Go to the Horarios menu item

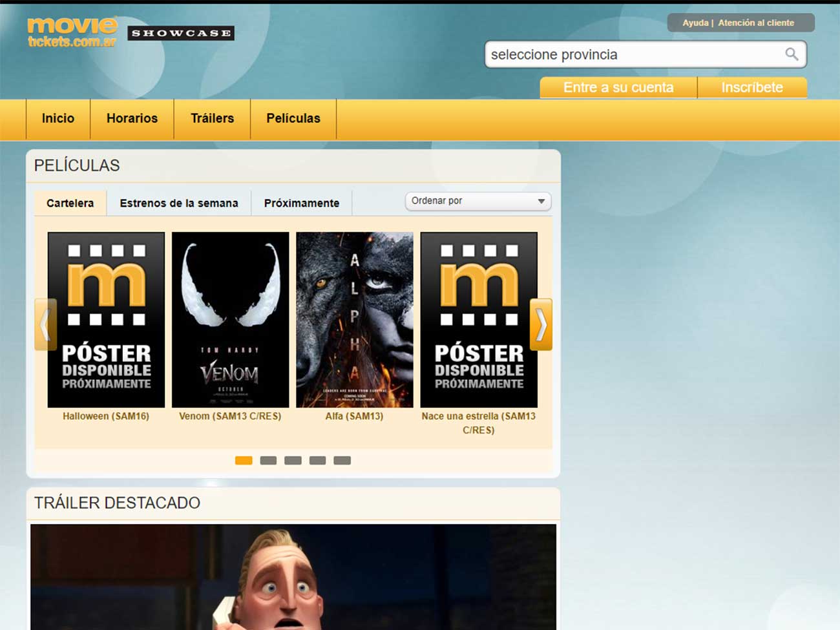pyautogui.click(x=132, y=118)
